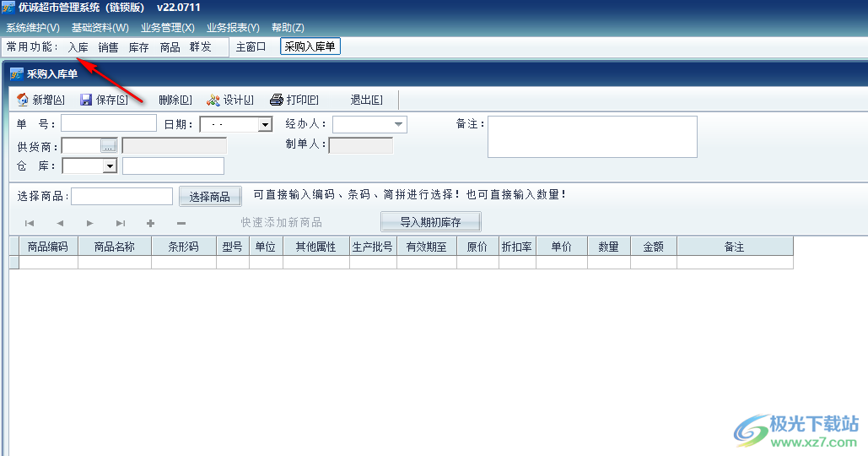Screen dimensions: 868x456
Task: Click the 库存 shortcut
Action: [x=139, y=47]
